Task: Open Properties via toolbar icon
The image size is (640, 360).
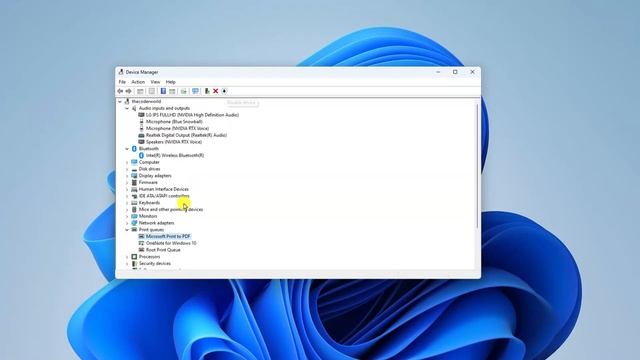Action: pyautogui.click(x=152, y=91)
